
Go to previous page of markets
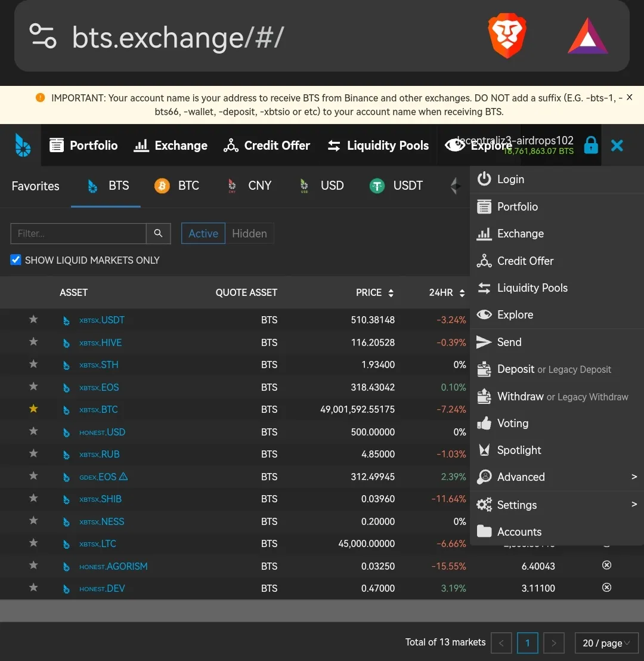tap(501, 643)
